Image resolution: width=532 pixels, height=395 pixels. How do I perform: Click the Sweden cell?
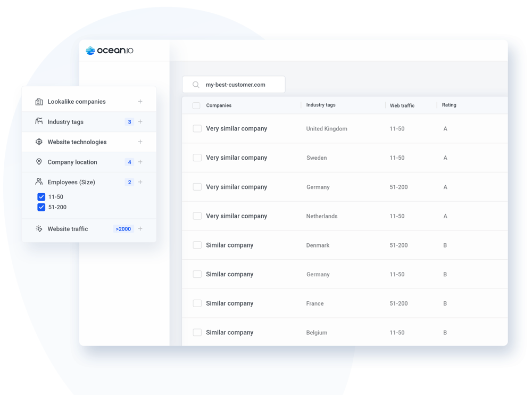317,158
